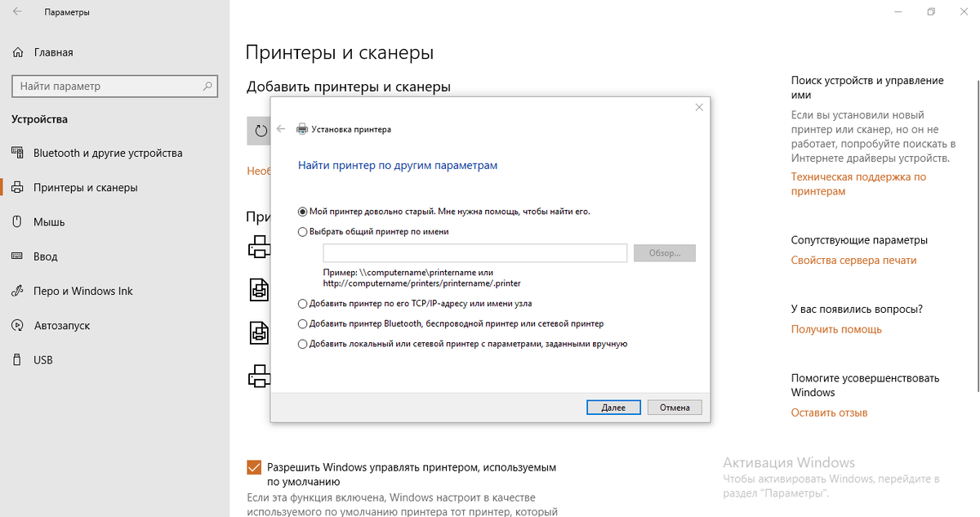Click the Отмена button in dialog
The width and height of the screenshot is (980, 517).
pos(675,407)
